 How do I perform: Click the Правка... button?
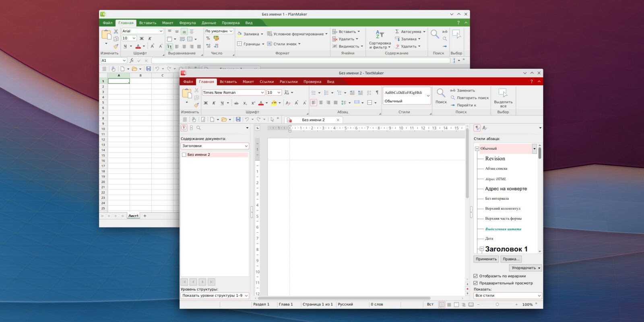(x=511, y=259)
